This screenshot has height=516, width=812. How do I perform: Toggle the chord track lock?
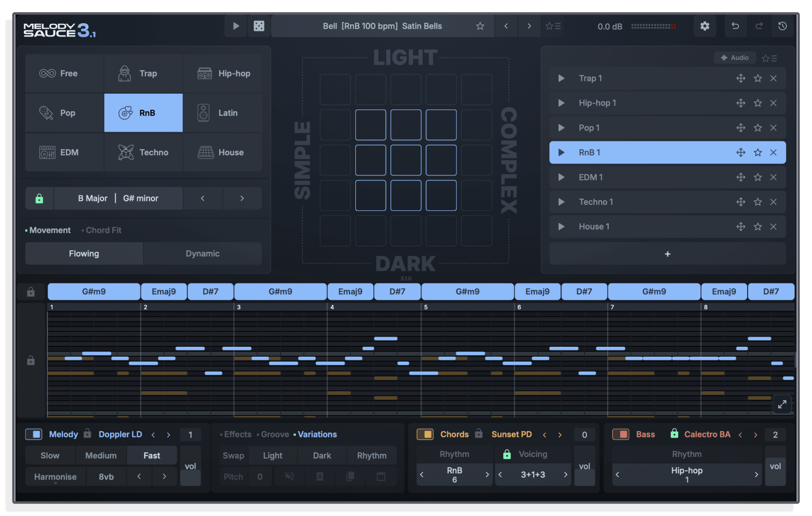click(31, 292)
